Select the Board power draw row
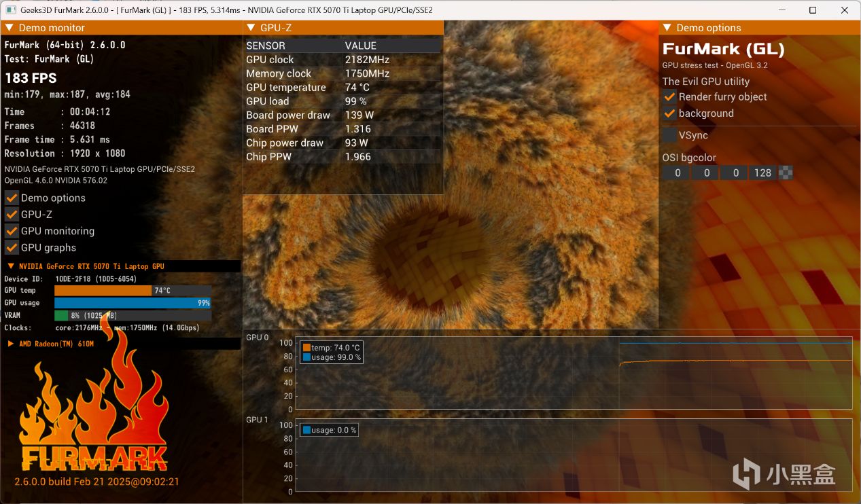 point(343,115)
